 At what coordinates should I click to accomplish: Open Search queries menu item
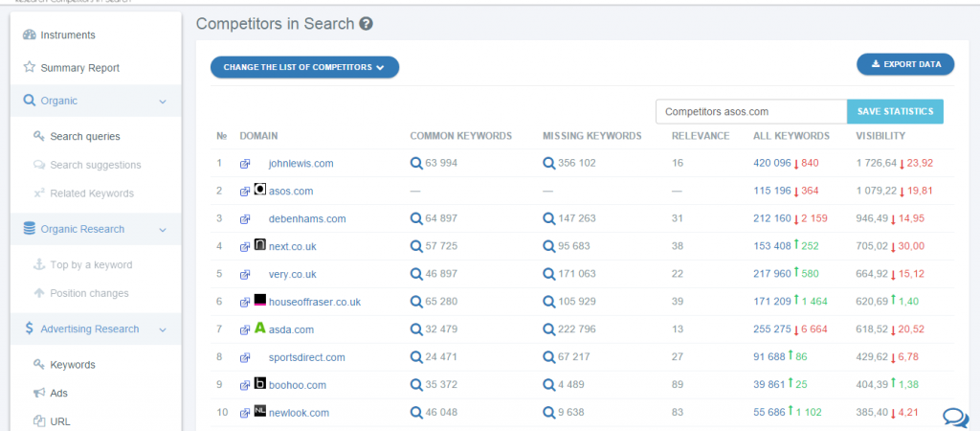(85, 136)
